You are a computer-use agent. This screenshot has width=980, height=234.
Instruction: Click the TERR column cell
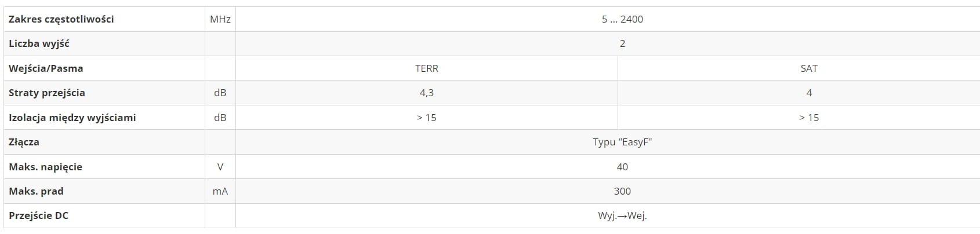coord(427,68)
